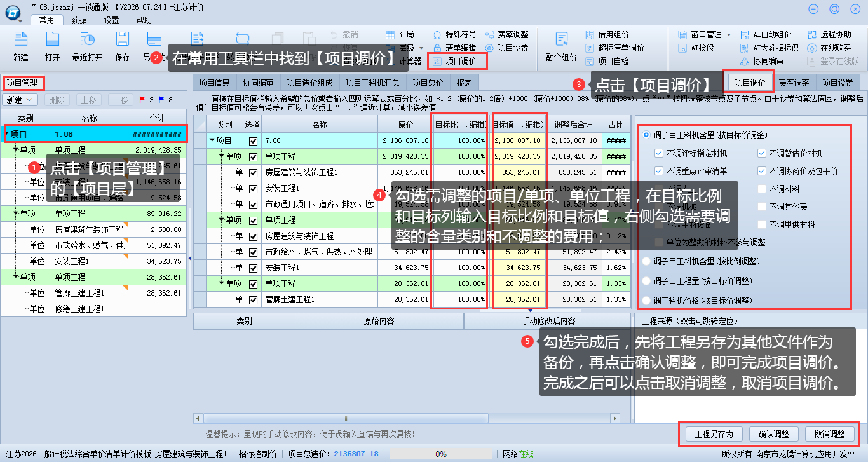This screenshot has width=868, height=462.
Task: Select 调子目工料机含量(按目标价调整) radio option
Action: pyautogui.click(x=647, y=135)
